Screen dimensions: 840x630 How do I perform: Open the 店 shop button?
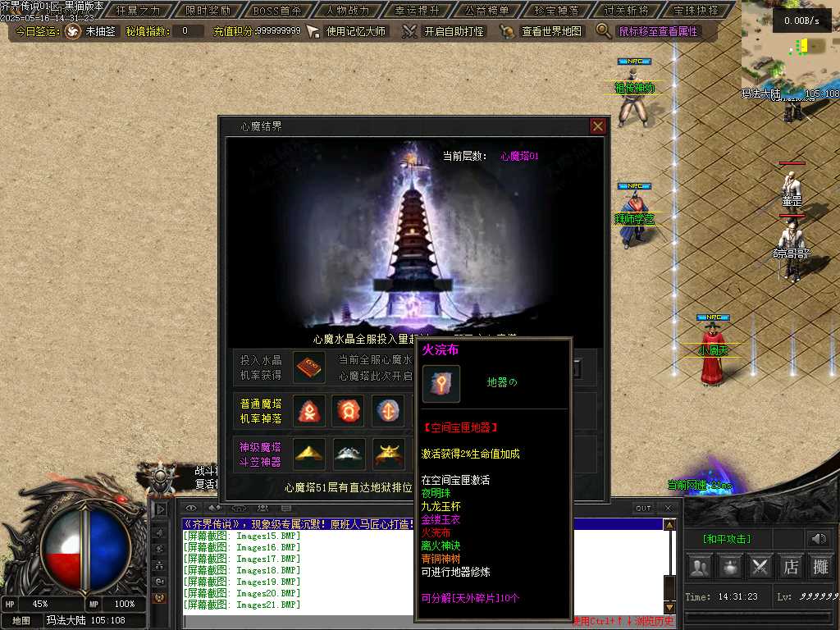pos(790,568)
